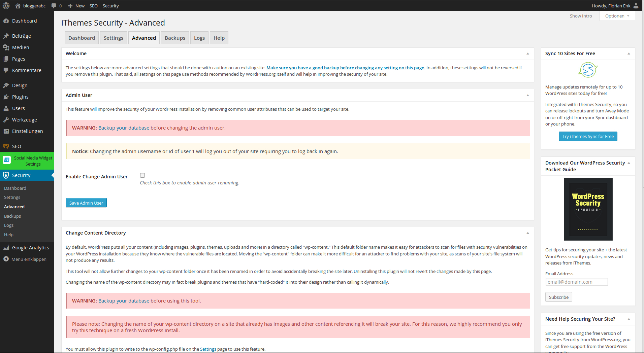Switch to the Settings tab
The width and height of the screenshot is (644, 353).
114,38
